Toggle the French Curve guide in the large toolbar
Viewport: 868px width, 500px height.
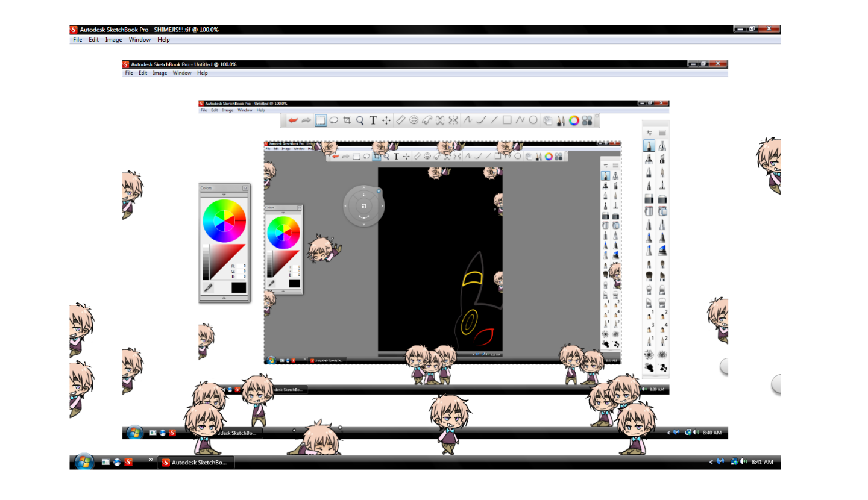[427, 120]
